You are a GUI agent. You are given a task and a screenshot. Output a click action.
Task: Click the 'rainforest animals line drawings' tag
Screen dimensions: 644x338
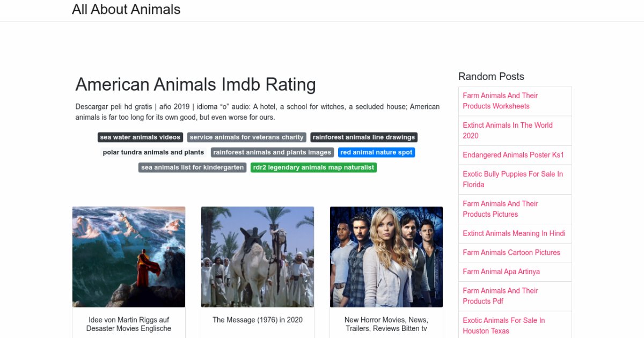363,137
